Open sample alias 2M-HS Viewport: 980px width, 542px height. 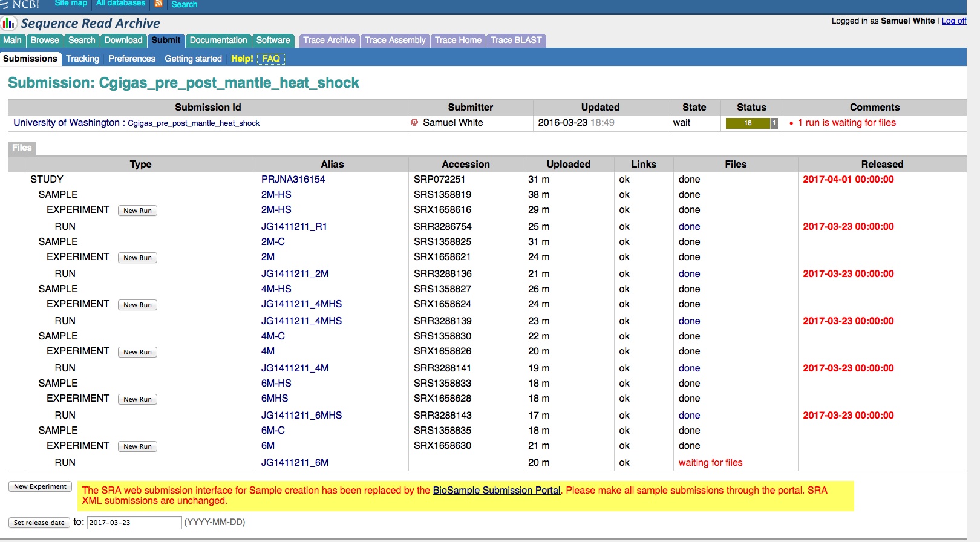point(276,195)
